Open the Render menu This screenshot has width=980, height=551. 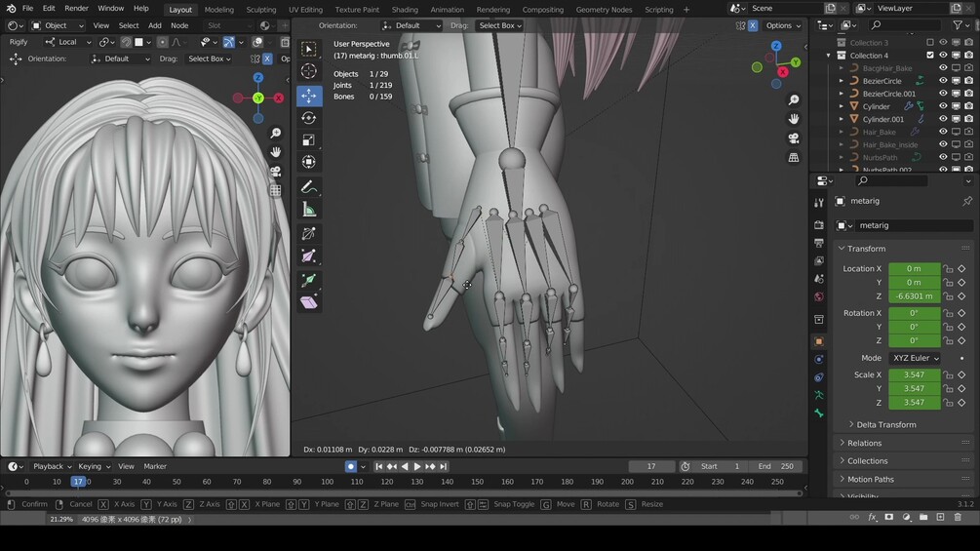tap(76, 8)
